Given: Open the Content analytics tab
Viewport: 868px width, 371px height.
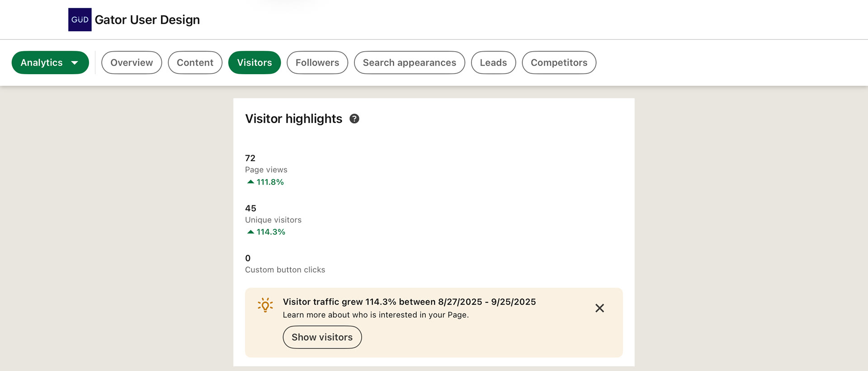Looking at the screenshot, I should (195, 62).
